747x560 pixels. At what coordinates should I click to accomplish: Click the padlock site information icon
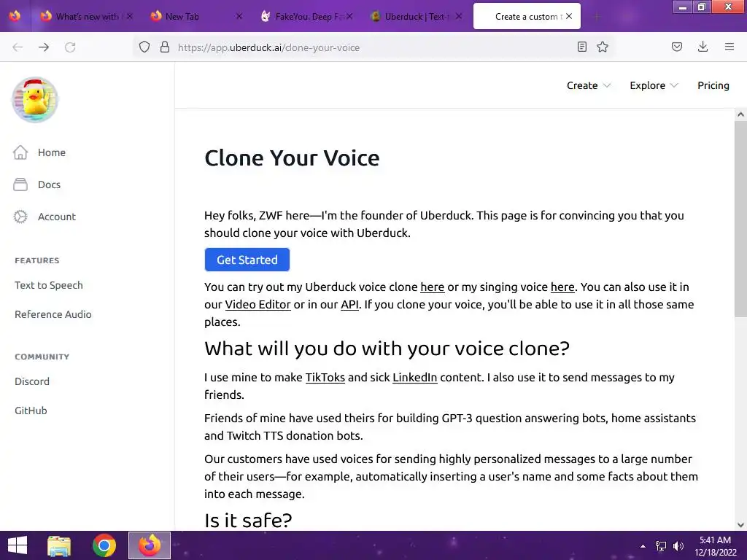pyautogui.click(x=165, y=47)
